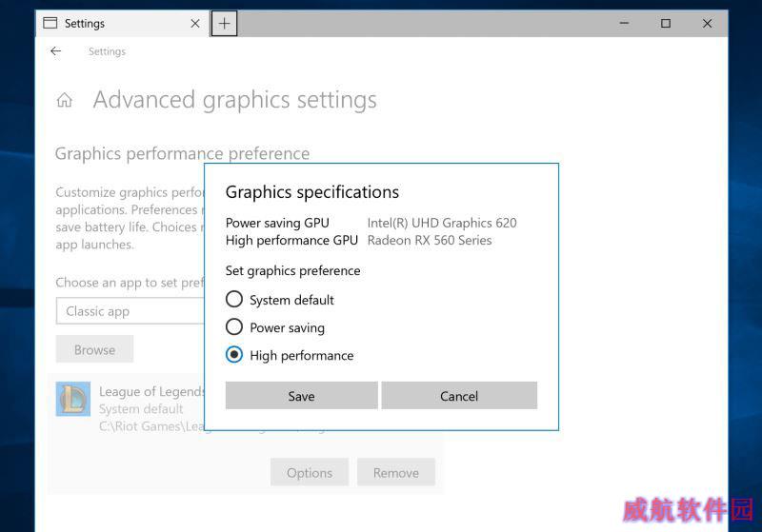
Task: Save the graphics preference
Action: (301, 396)
